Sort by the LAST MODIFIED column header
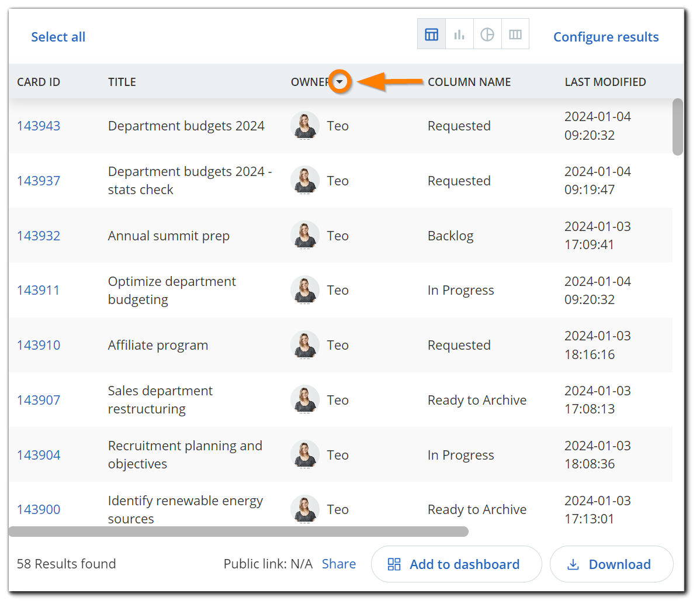The image size is (700, 607). 605,82
